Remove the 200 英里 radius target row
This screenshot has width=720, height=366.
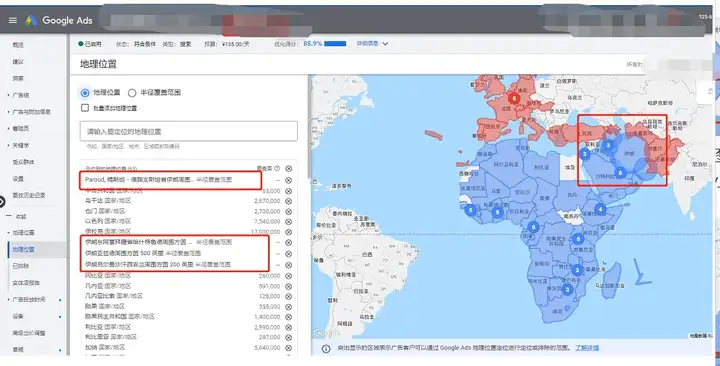click(x=288, y=265)
